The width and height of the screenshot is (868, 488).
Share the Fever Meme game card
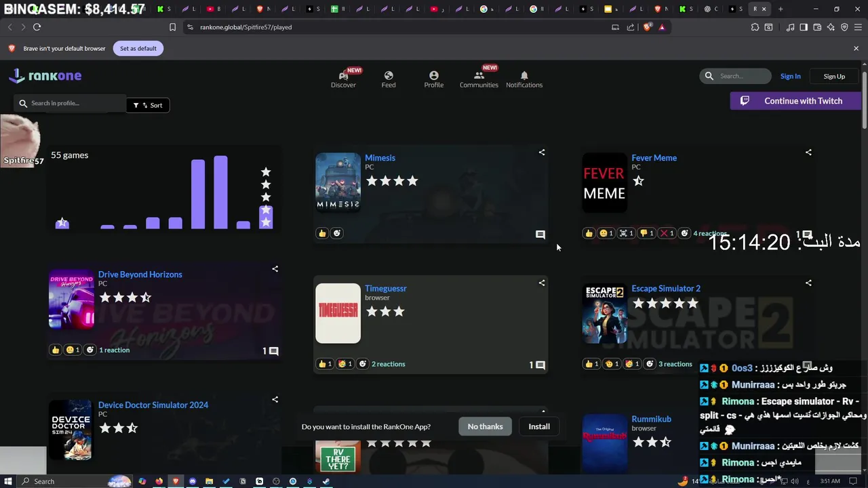808,152
